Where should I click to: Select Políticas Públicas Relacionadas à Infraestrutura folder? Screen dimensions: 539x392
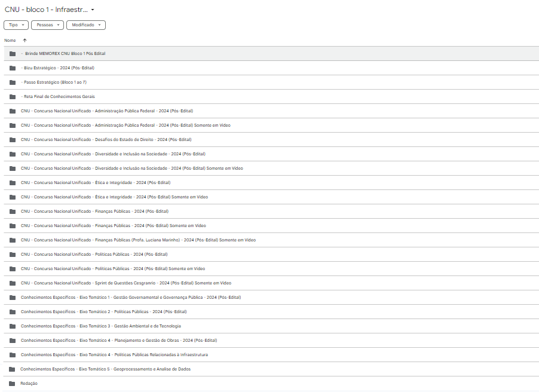271,354
